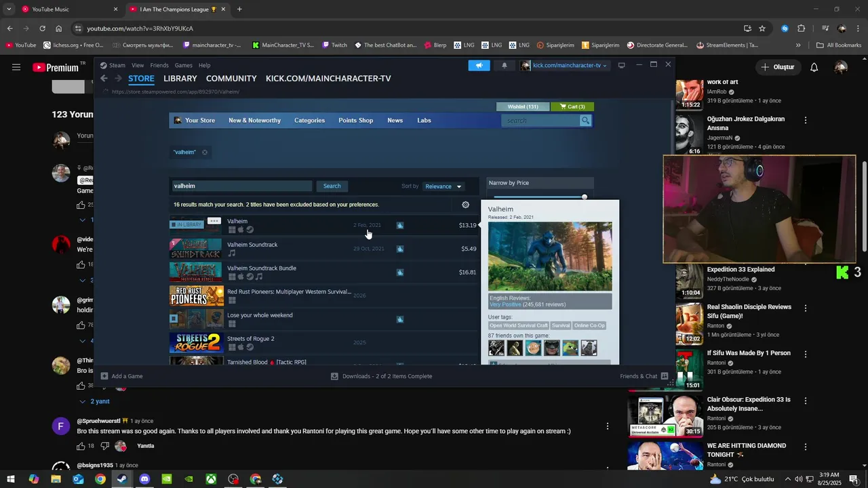
Task: Click the Steam announcements megaphone button
Action: 479,65
